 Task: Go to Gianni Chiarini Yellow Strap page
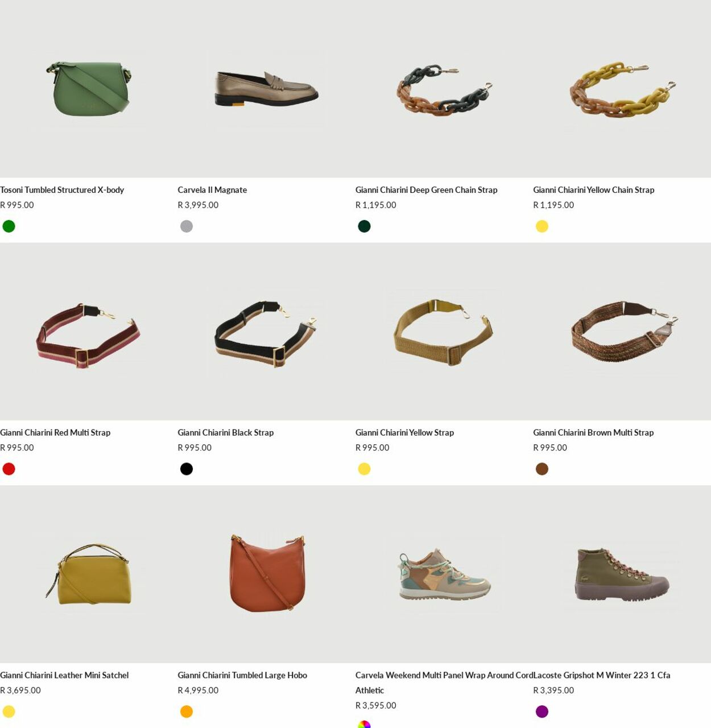pyautogui.click(x=405, y=433)
